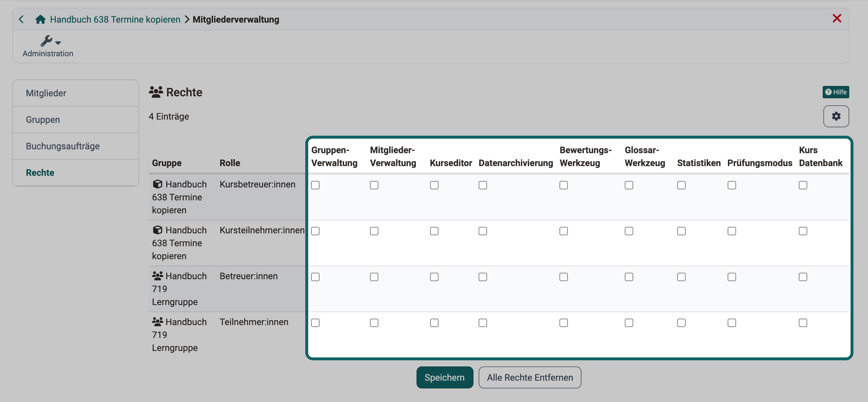Click the Teilnehmer:innen role cell
868x402 pixels.
click(x=254, y=322)
